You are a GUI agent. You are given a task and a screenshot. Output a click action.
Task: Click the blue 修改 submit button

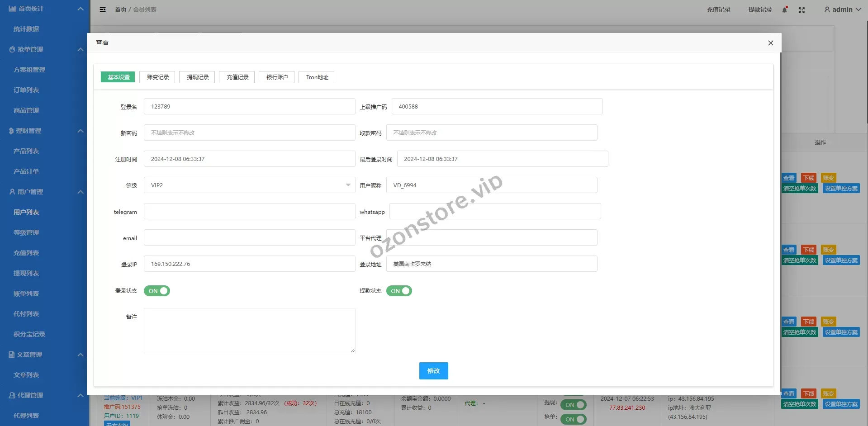click(433, 371)
